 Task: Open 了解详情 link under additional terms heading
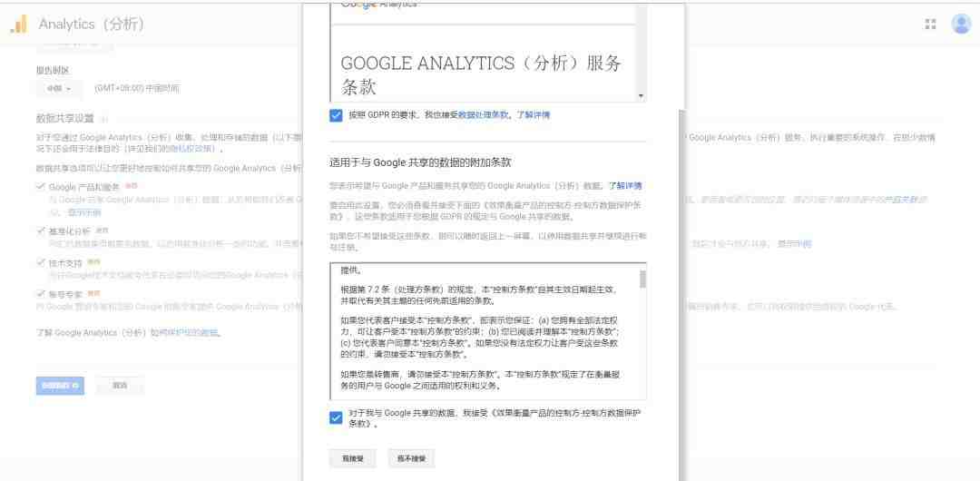click(625, 186)
